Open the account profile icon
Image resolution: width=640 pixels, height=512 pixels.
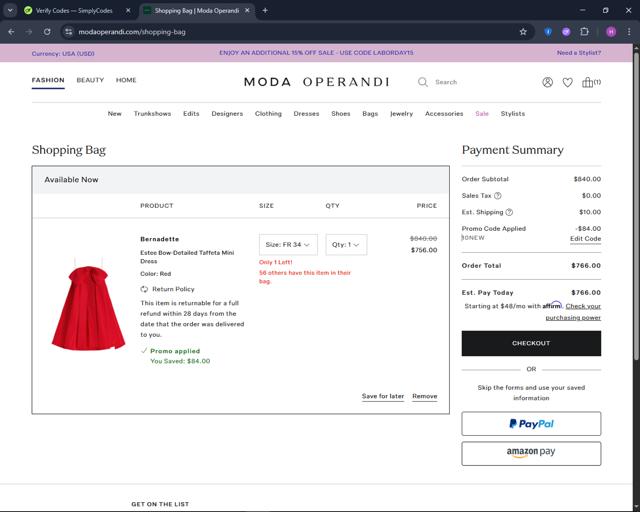(x=547, y=82)
